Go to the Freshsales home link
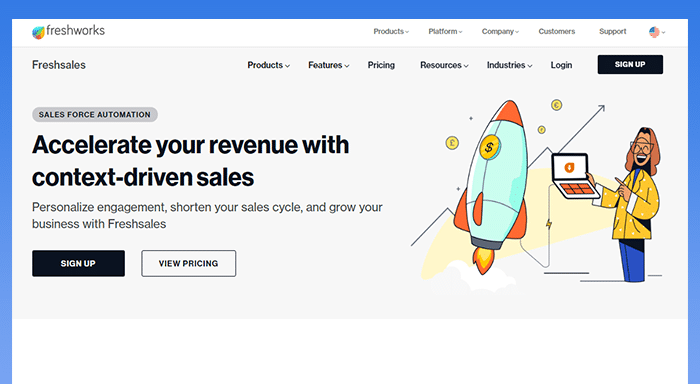The width and height of the screenshot is (700, 384). (59, 65)
